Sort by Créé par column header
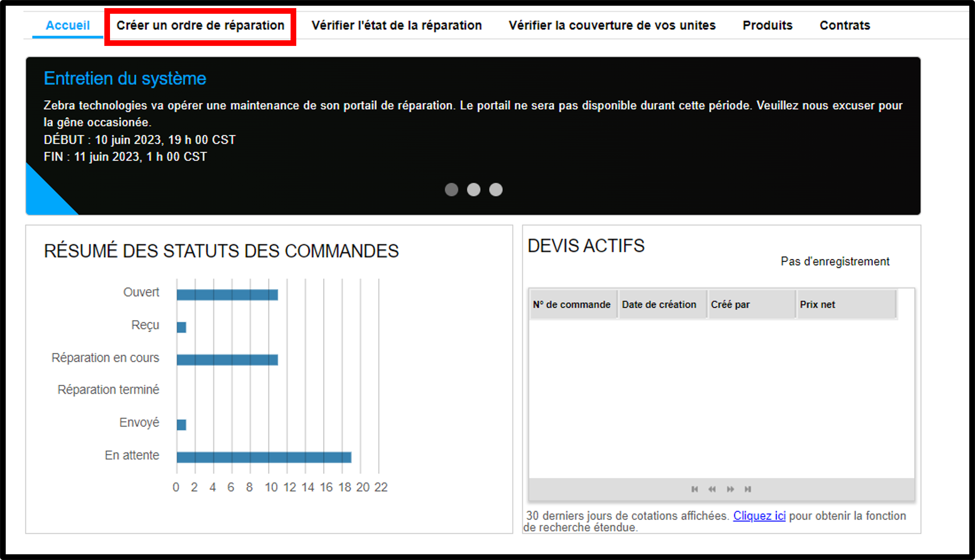This screenshot has height=560, width=975. click(751, 304)
